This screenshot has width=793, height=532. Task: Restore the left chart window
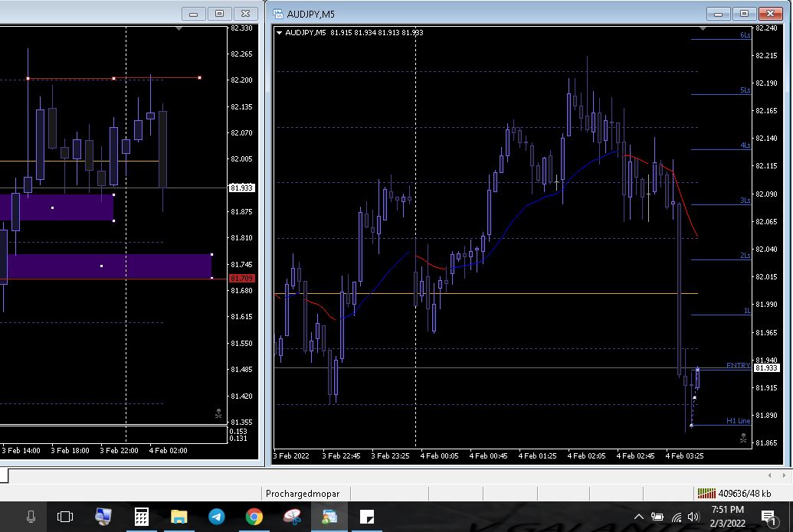219,14
